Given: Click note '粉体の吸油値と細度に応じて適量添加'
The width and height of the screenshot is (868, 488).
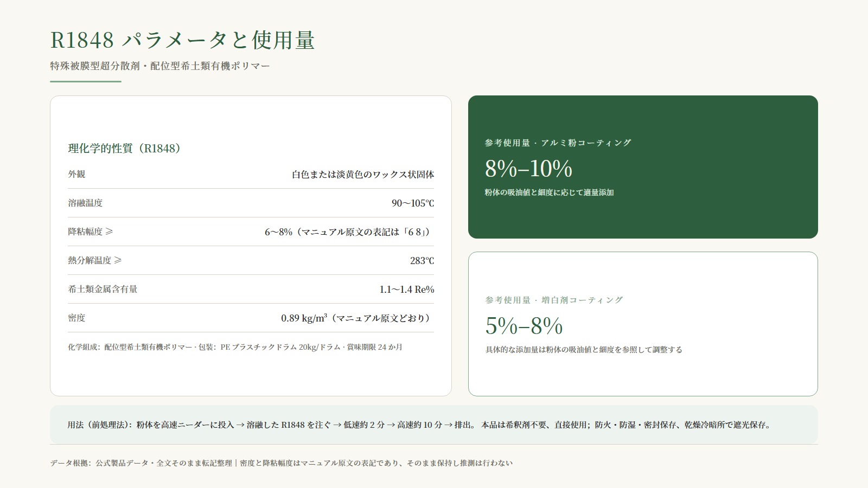Looking at the screenshot, I should pos(549,192).
